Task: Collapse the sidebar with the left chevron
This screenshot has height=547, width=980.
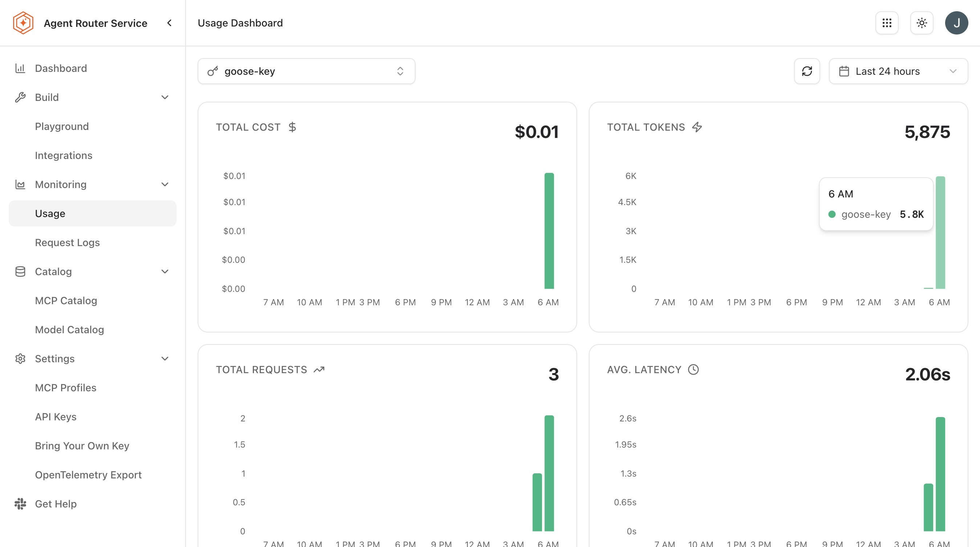Action: pos(169,23)
